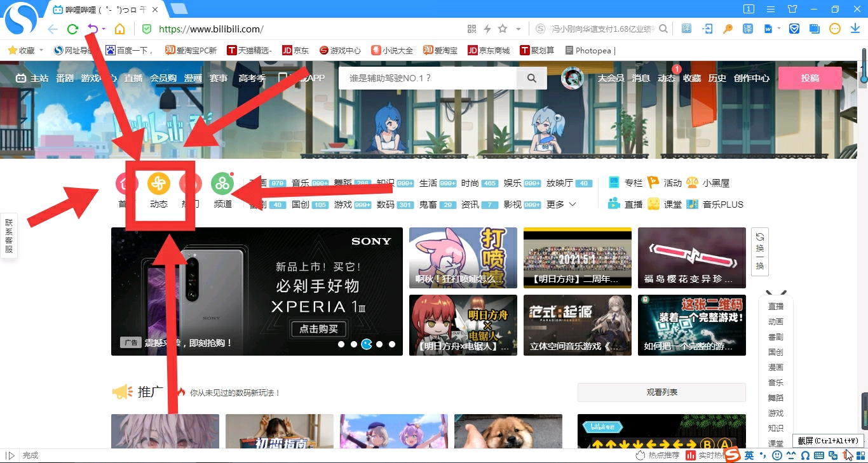This screenshot has width=868, height=463.
Task: Open the 主站 main site menu
Action: [32, 78]
